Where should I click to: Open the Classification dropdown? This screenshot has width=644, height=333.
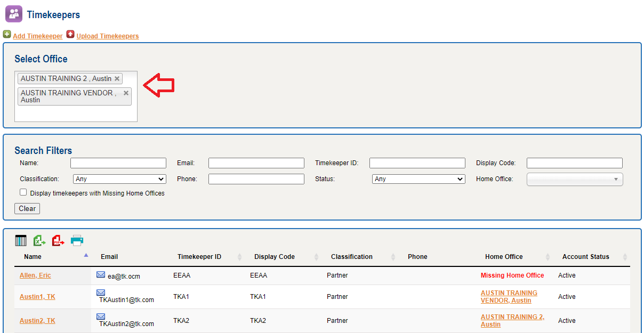[x=119, y=179]
